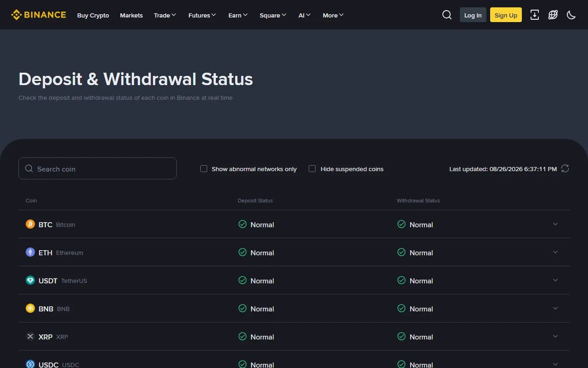This screenshot has width=588, height=368.
Task: Click USDT withdrawal status check icon
Action: (x=401, y=281)
